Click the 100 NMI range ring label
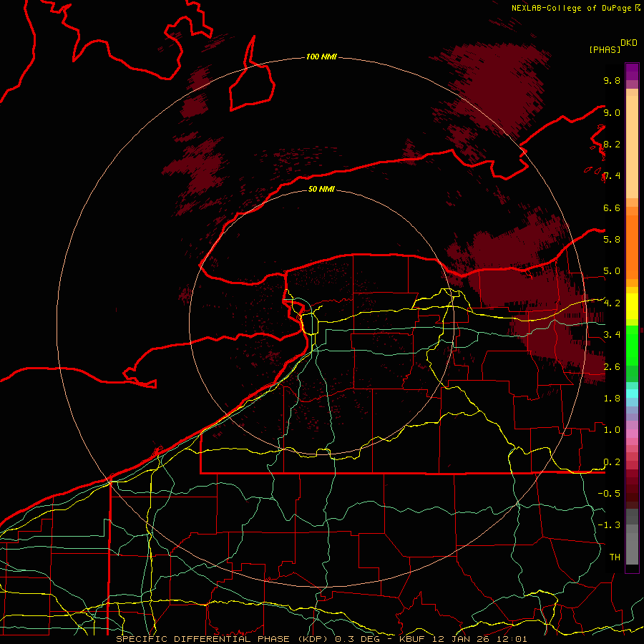The height and width of the screenshot is (644, 644). click(321, 57)
